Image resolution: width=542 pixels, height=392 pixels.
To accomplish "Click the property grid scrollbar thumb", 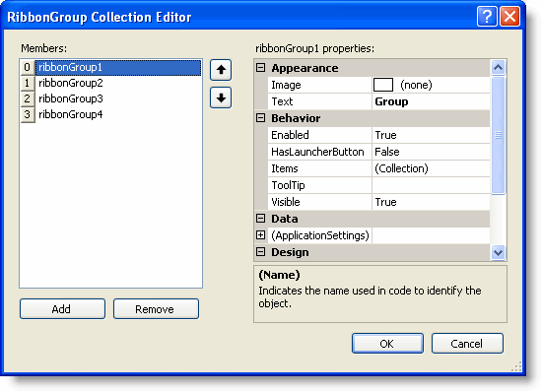I will (x=498, y=135).
